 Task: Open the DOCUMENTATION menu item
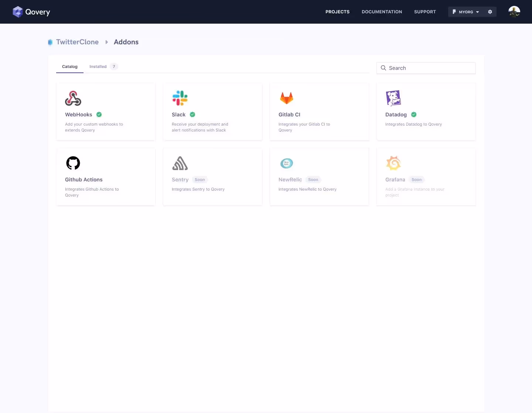pyautogui.click(x=382, y=12)
